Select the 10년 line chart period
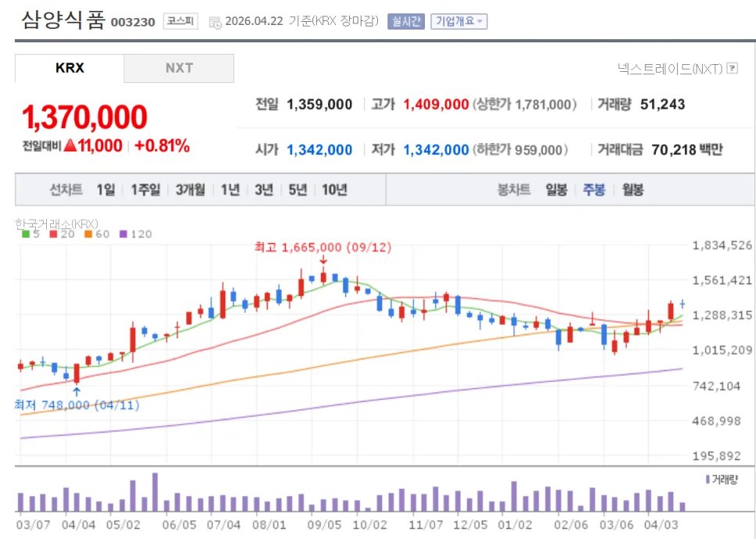Image resolution: width=756 pixels, height=539 pixels. tap(334, 190)
